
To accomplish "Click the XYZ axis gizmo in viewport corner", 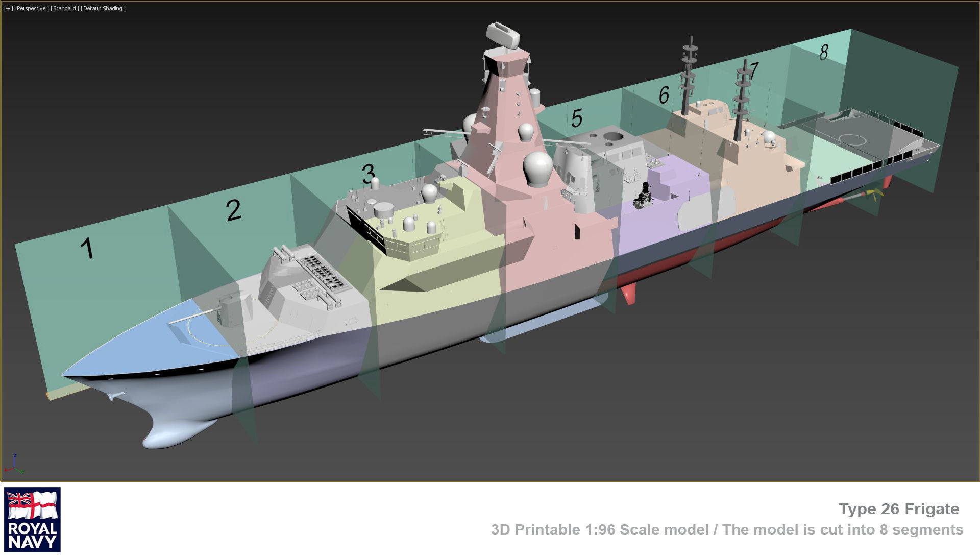I will point(14,464).
